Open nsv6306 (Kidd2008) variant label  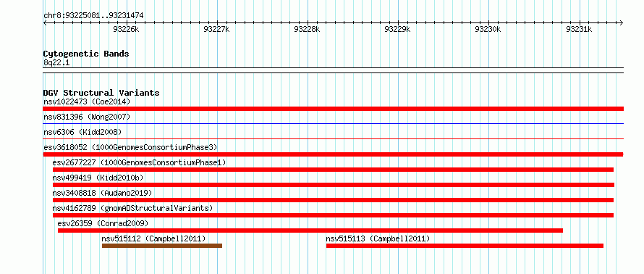tap(82, 133)
